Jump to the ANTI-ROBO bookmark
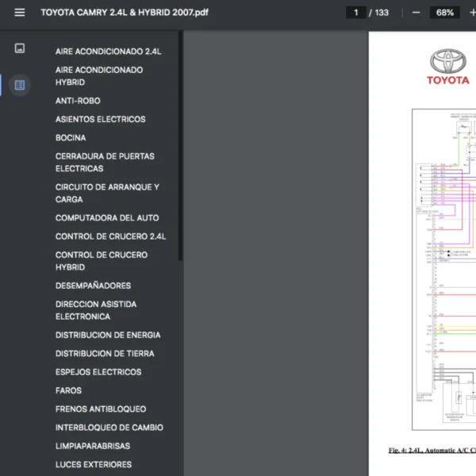Image resolution: width=476 pixels, height=476 pixels. tap(78, 101)
